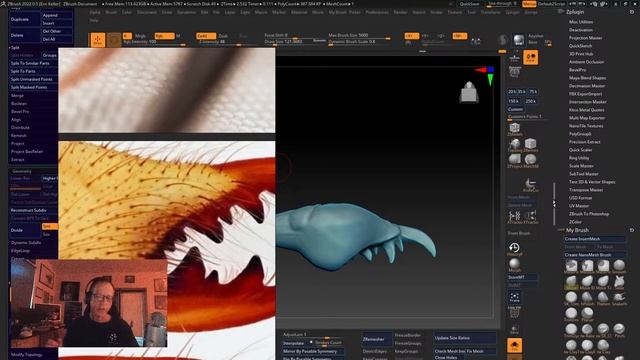Toggle the Menus button in title bar
This screenshot has height=360, width=640.
tap(529, 4)
